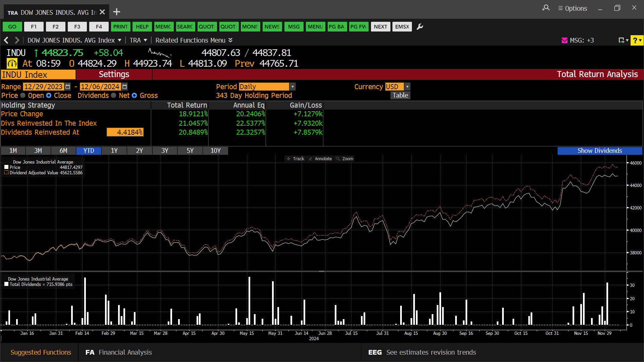Viewport: 644px width, 362px height.
Task: Click the start date calendar icon
Action: pos(68,86)
